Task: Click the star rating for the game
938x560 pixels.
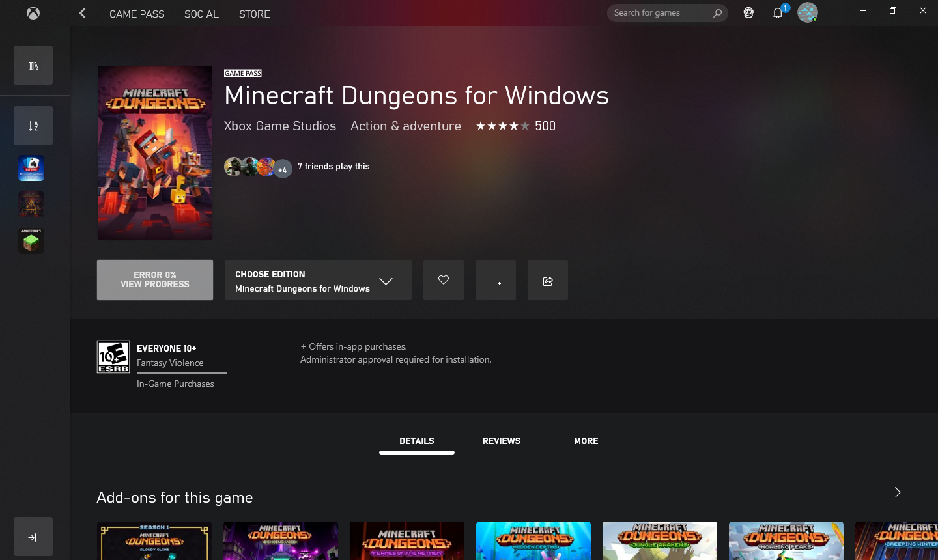Action: click(x=502, y=126)
